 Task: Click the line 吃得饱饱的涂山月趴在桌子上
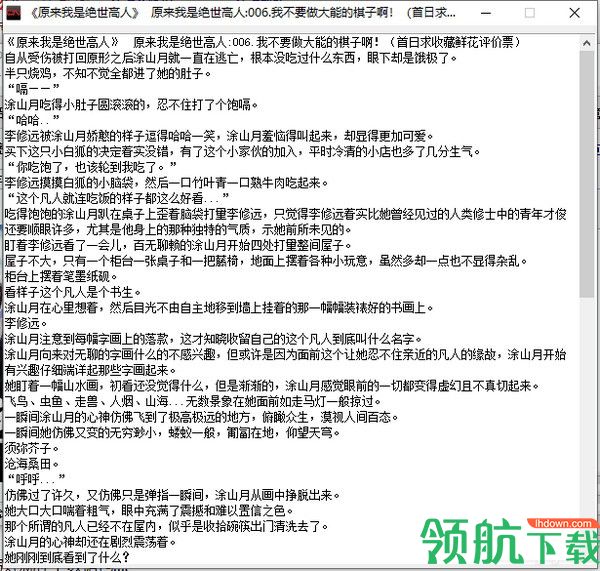click(285, 214)
